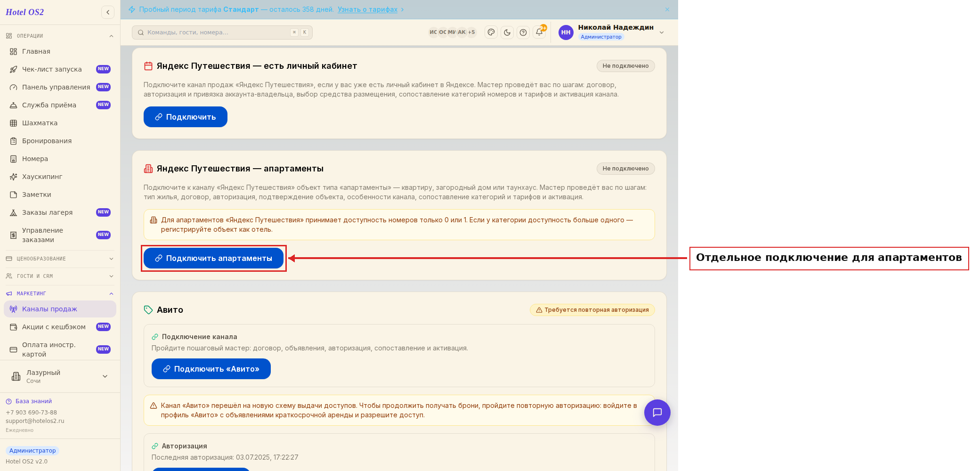Screen dimensions: 980x471
Task: Click the rocket icon beside Чек-лист запуска
Action: [14, 69]
